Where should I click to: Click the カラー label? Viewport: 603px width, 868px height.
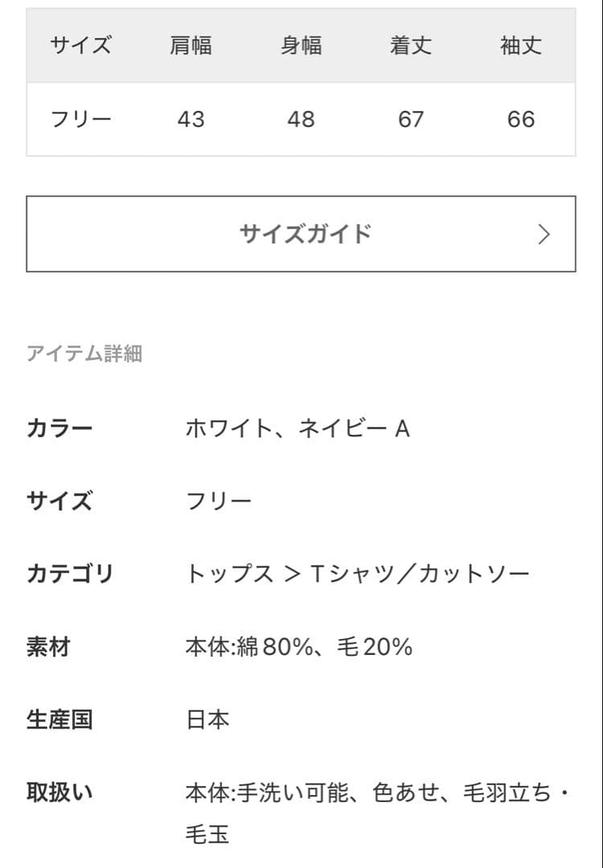[x=59, y=428]
